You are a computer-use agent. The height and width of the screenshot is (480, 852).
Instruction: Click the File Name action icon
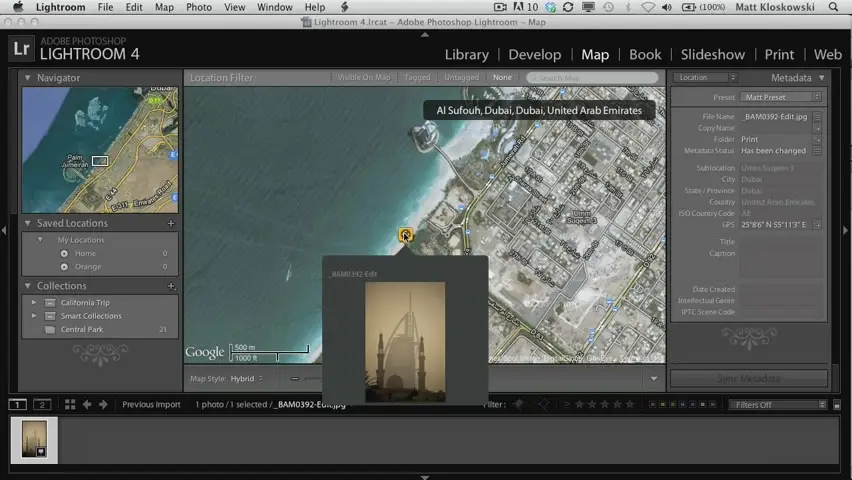click(817, 116)
